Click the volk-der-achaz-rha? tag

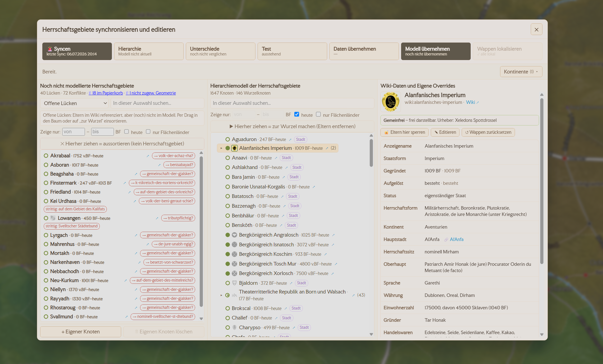173,156
